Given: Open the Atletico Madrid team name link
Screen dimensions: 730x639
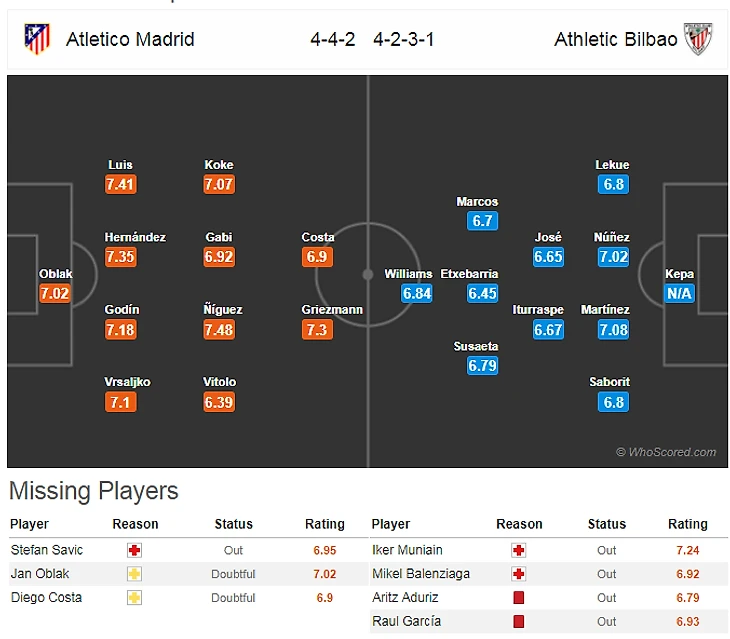Looking at the screenshot, I should click(x=130, y=40).
